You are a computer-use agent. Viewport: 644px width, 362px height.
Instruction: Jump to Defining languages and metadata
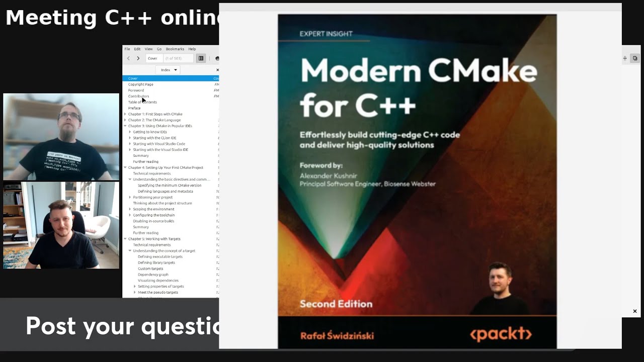click(x=166, y=192)
